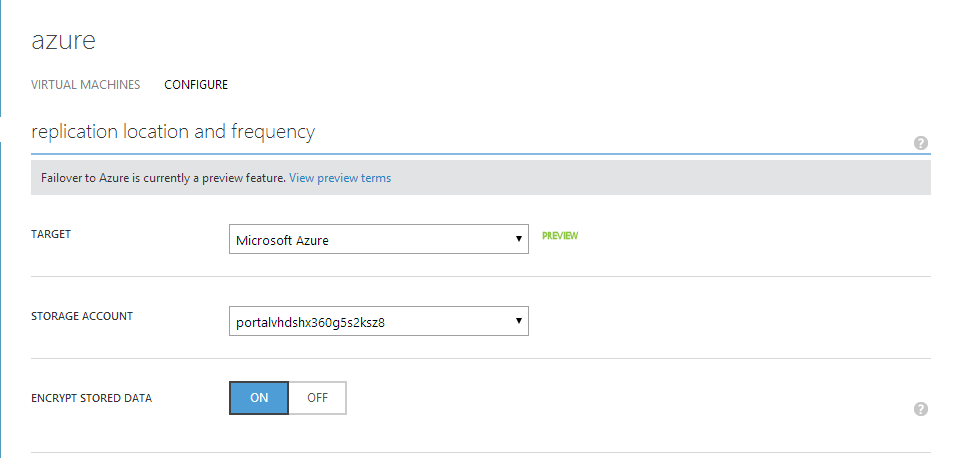Click the replication location and frequency heading
Image resolution: width=959 pixels, height=458 pixels.
(173, 132)
